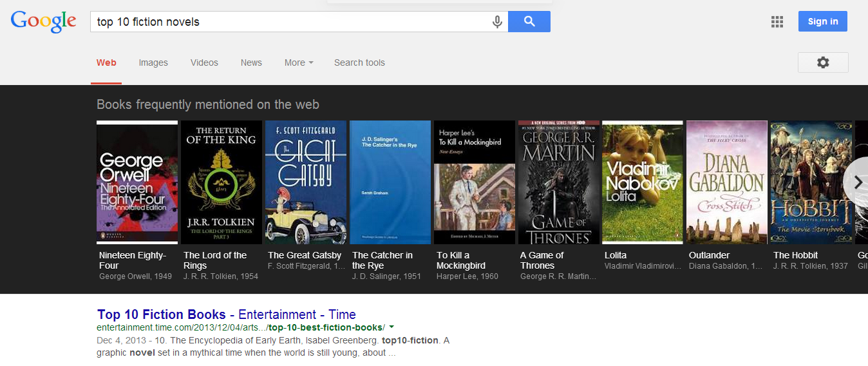868x366 pixels.
Task: Open the Nineteen Eighty-Four book cover
Action: click(137, 182)
